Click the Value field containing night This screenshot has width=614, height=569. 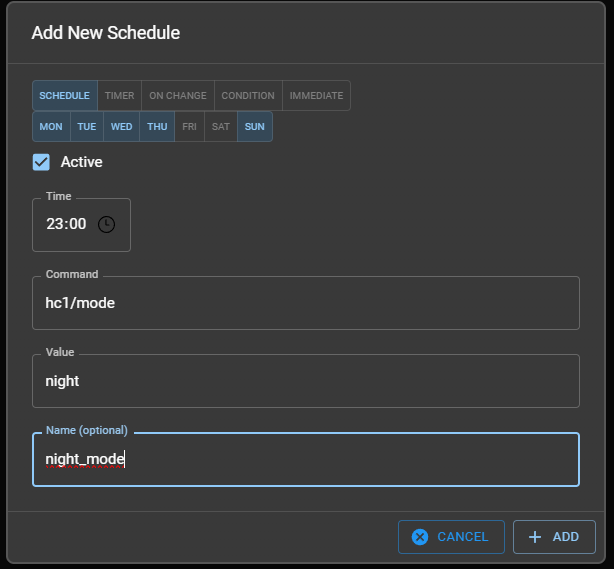click(x=305, y=381)
